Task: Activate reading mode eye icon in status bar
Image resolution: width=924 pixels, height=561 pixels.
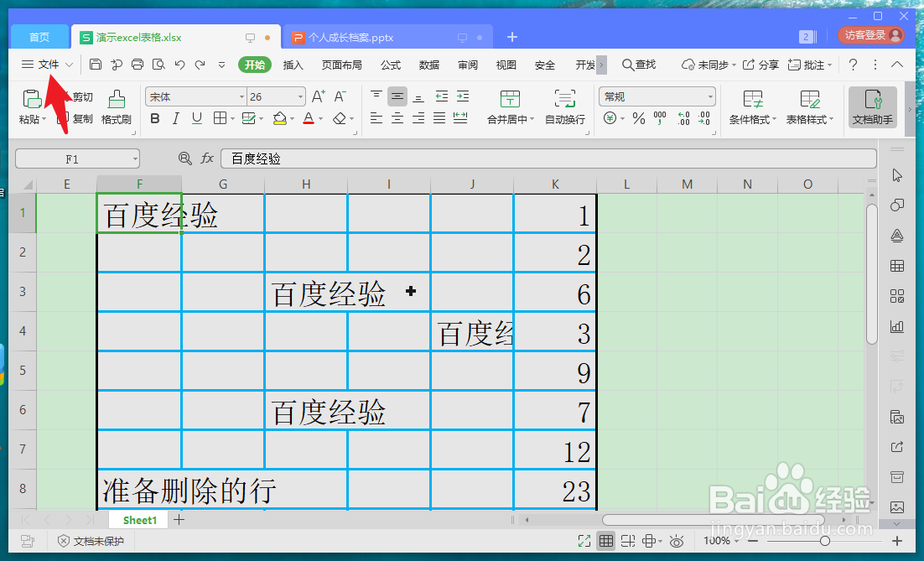Action: pyautogui.click(x=676, y=541)
